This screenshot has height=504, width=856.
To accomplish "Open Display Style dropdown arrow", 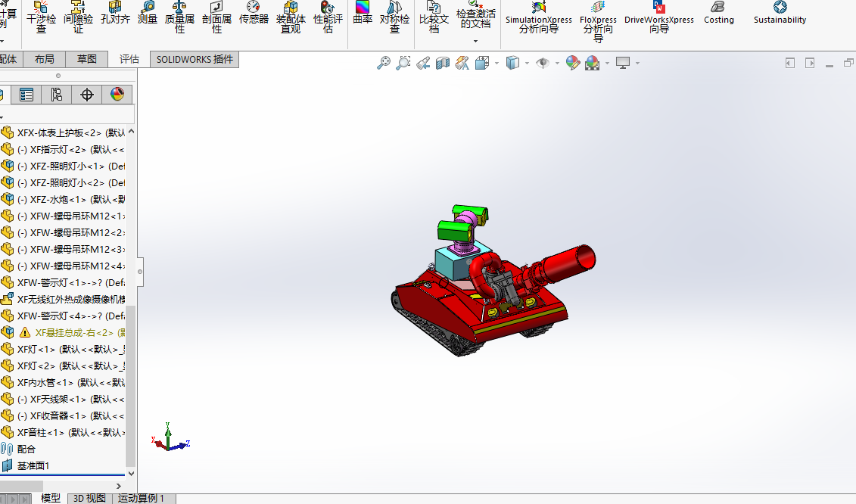I will coord(527,64).
